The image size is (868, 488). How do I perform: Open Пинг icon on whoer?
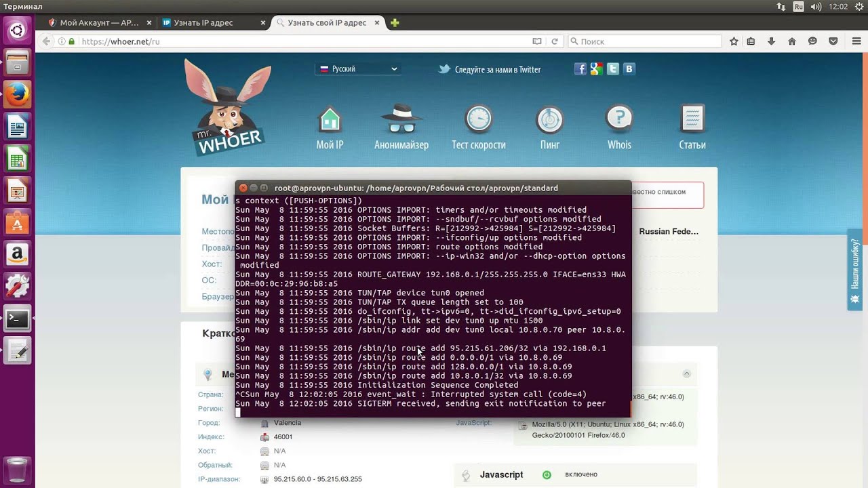(550, 120)
